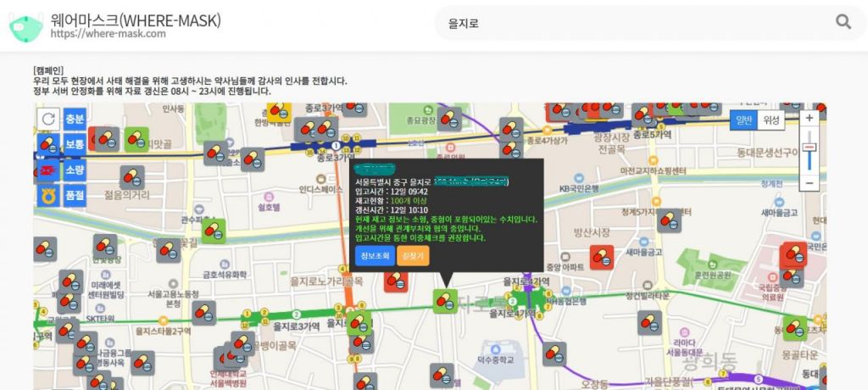Click the map zoom slider handle

coord(810,148)
